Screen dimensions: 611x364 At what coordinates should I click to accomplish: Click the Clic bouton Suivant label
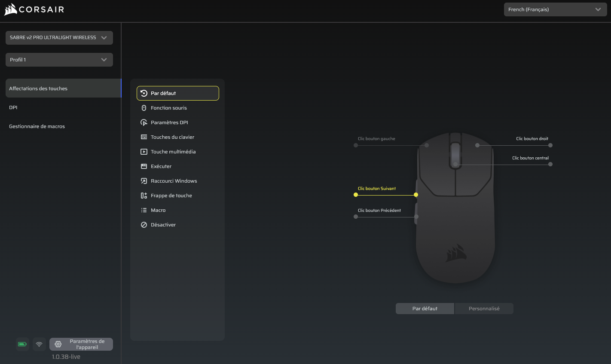click(376, 188)
